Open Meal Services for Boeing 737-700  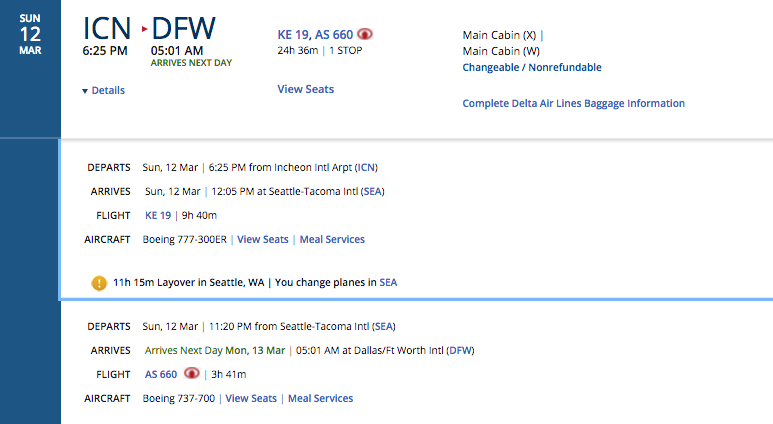(320, 398)
